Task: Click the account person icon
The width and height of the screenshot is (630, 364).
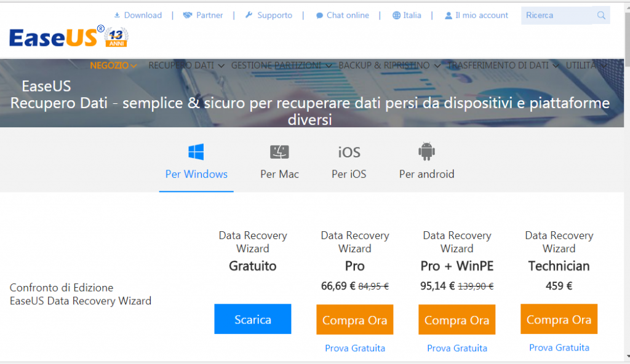Action: coord(449,15)
